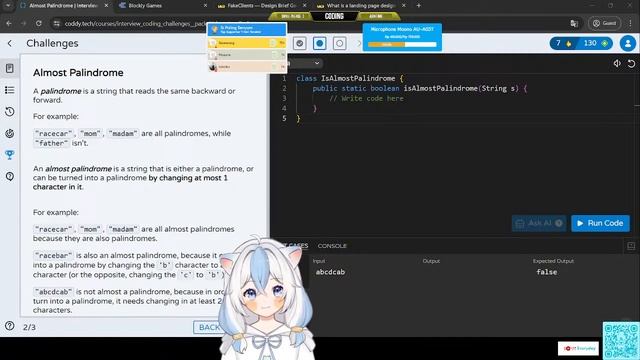Open the list view sidebar icon

10,90
